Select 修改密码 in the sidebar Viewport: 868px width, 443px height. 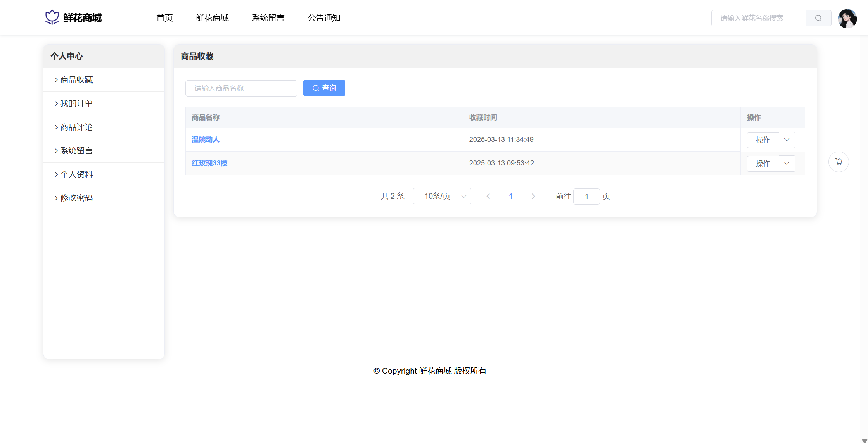[x=76, y=198]
